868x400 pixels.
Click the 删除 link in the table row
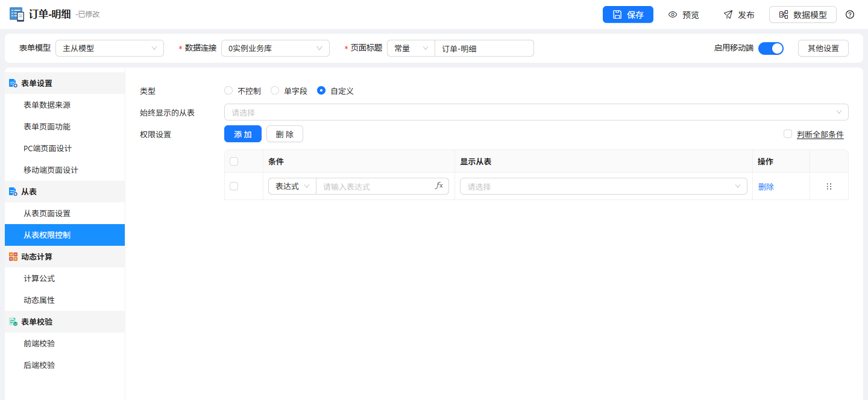point(766,187)
